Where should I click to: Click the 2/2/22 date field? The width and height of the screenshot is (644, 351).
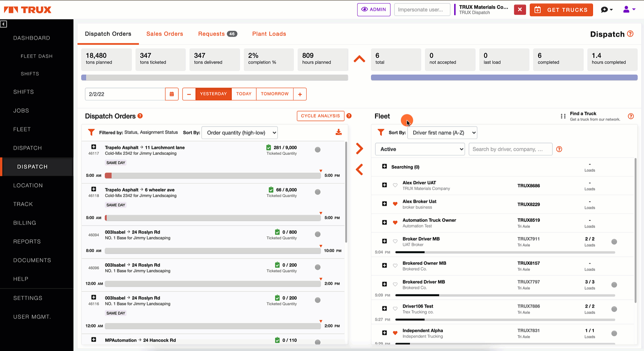pyautogui.click(x=125, y=94)
